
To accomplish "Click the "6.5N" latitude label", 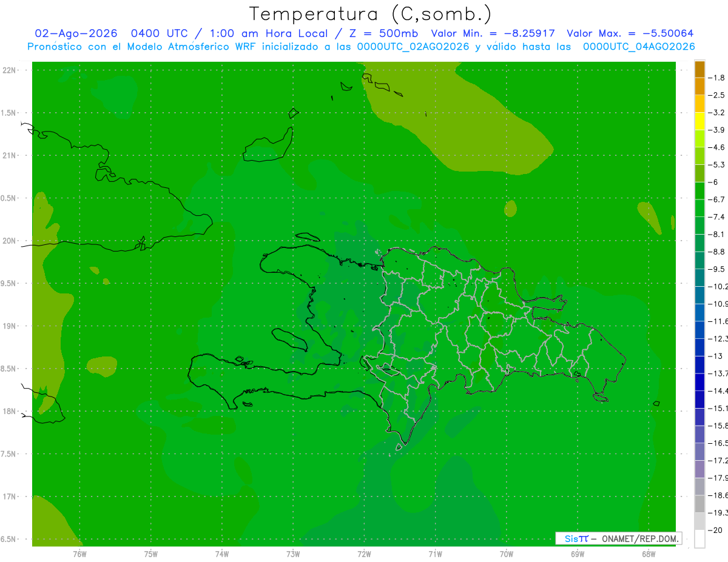I will click(x=8, y=539).
